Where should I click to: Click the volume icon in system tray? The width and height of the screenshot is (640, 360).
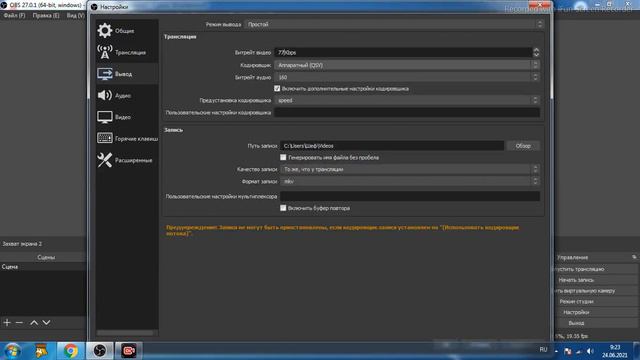pos(590,351)
